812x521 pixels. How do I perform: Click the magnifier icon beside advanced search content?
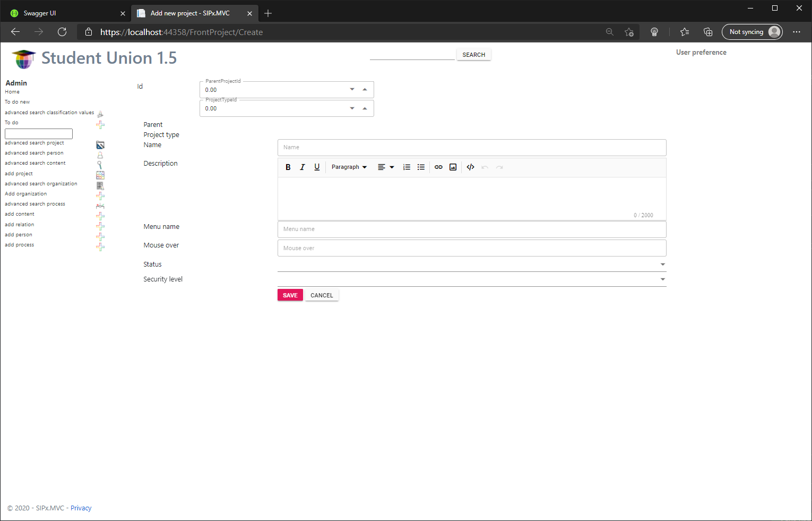(99, 165)
